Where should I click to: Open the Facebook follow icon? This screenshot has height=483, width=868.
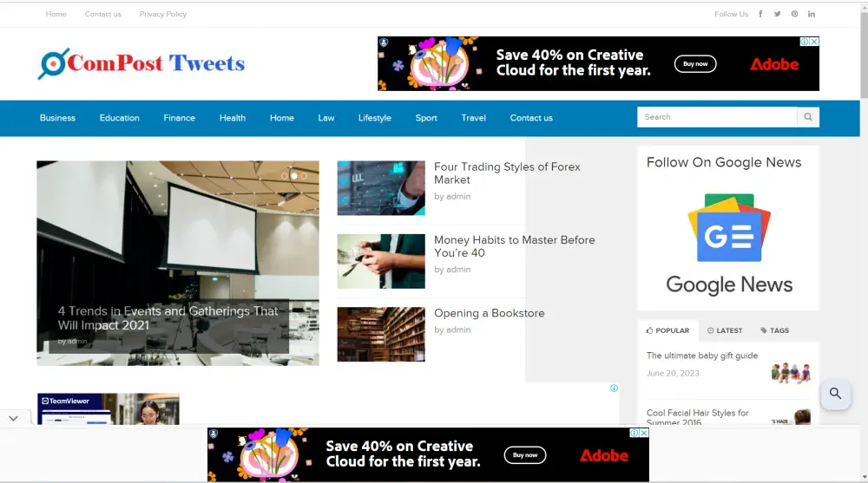click(760, 14)
